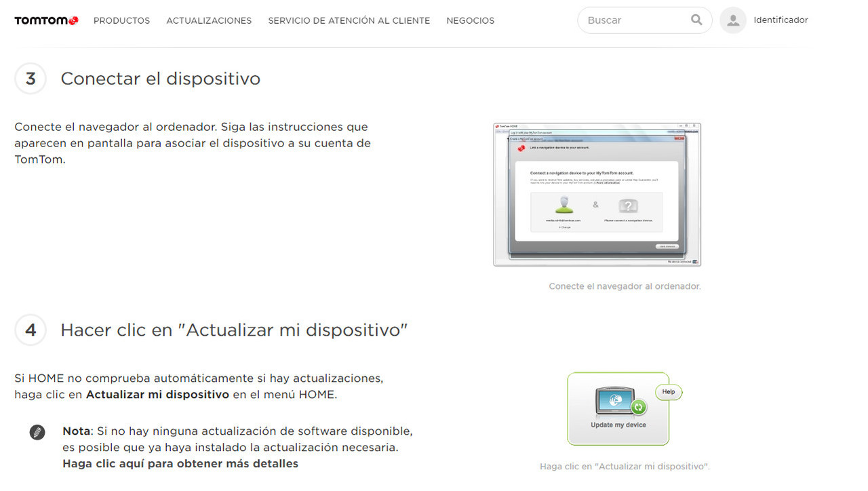This screenshot has height=491, width=868.
Task: Click the green user figure in HOME screenshot
Action: tap(564, 204)
